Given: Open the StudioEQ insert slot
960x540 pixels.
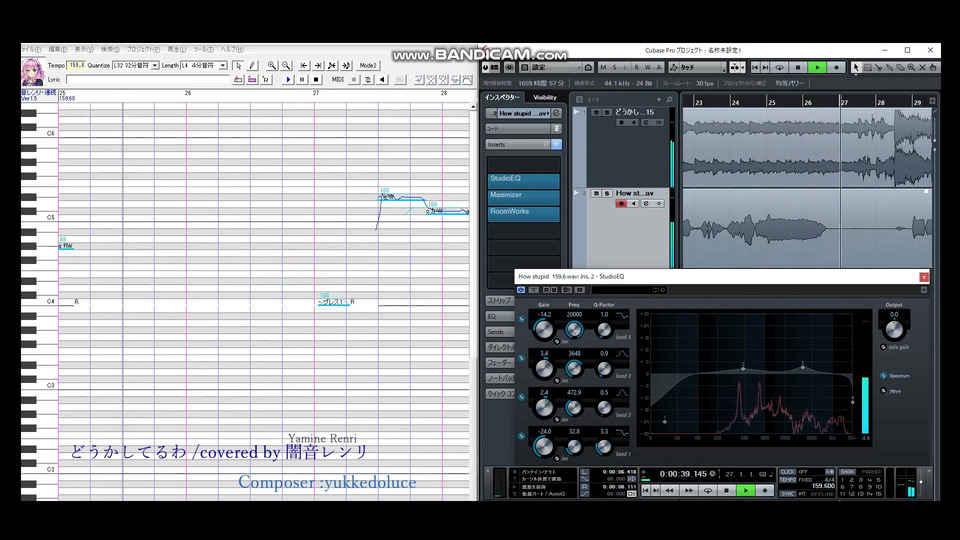Looking at the screenshot, I should (523, 179).
